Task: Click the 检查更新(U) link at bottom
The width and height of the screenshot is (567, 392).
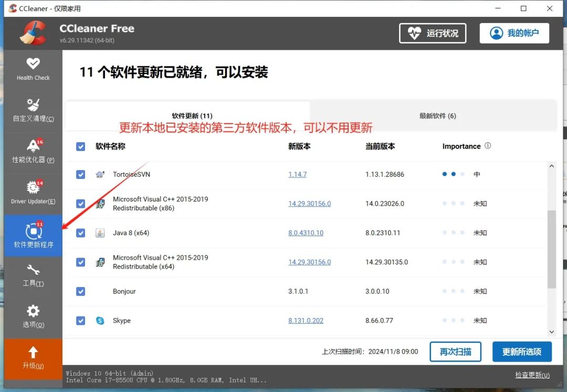Action: click(x=532, y=375)
